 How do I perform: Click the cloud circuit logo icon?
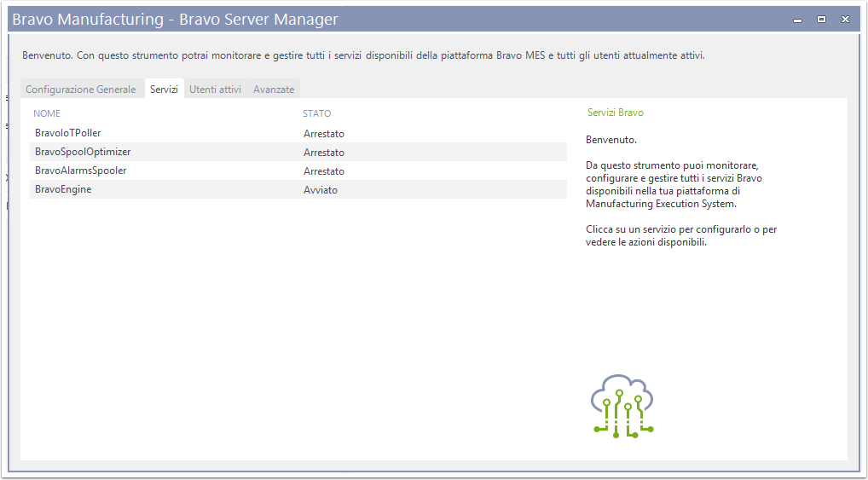[x=622, y=407]
